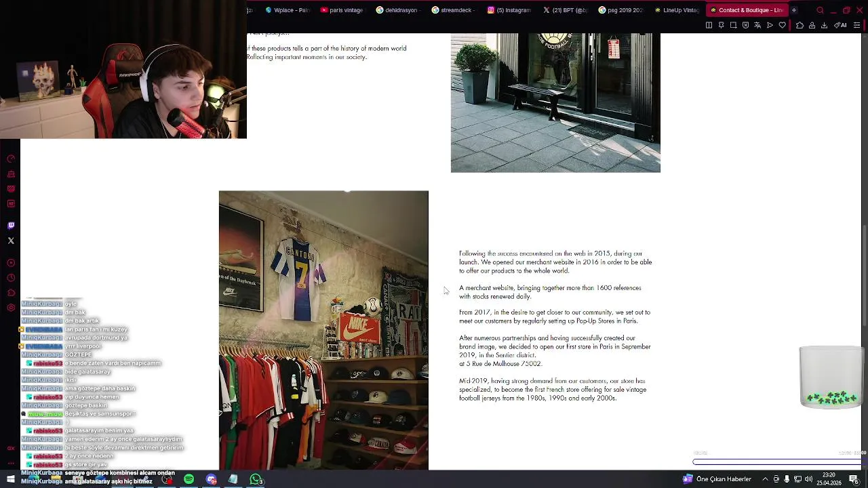This screenshot has width=868, height=488.
Task: Click the Windows Start button
Action: pos(11,479)
